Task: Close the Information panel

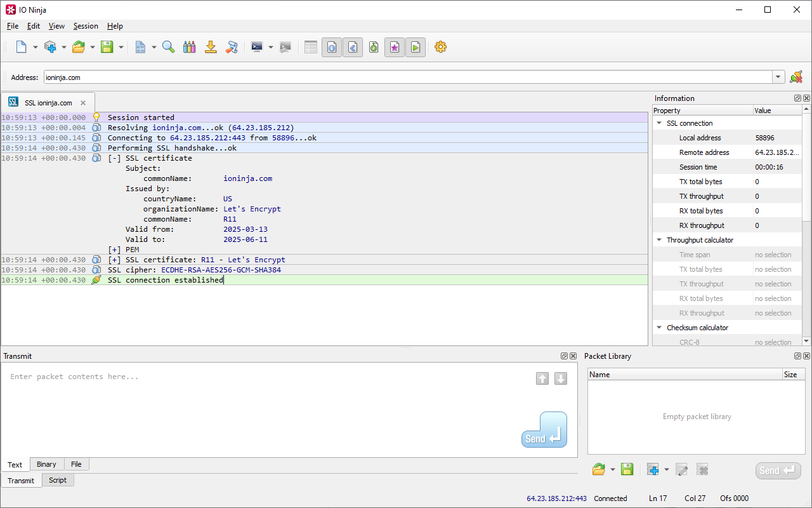Action: (806, 98)
